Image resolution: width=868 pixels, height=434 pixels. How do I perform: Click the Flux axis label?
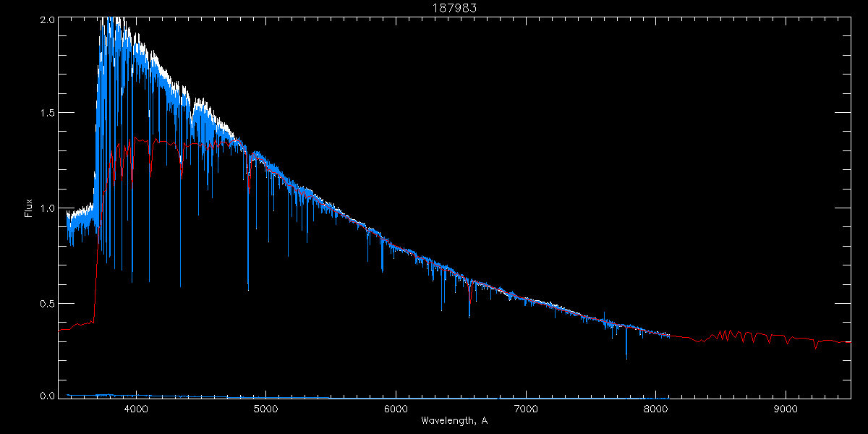click(29, 208)
